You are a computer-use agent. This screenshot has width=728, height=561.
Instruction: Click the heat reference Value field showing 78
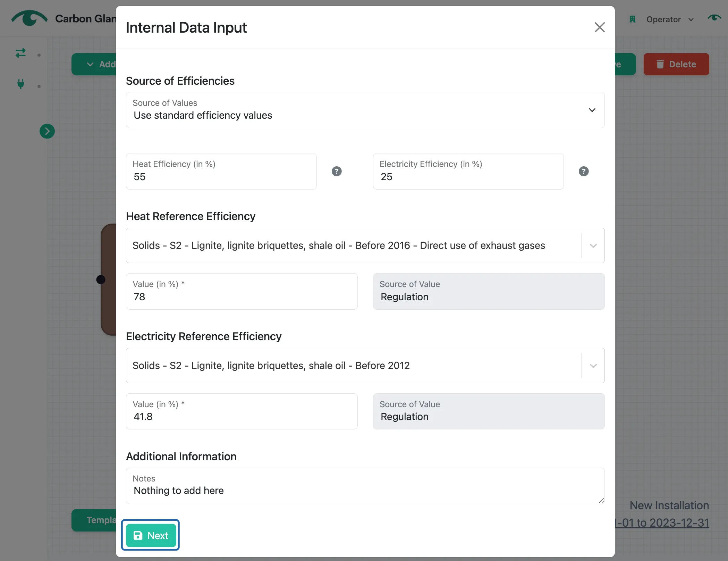point(242,291)
